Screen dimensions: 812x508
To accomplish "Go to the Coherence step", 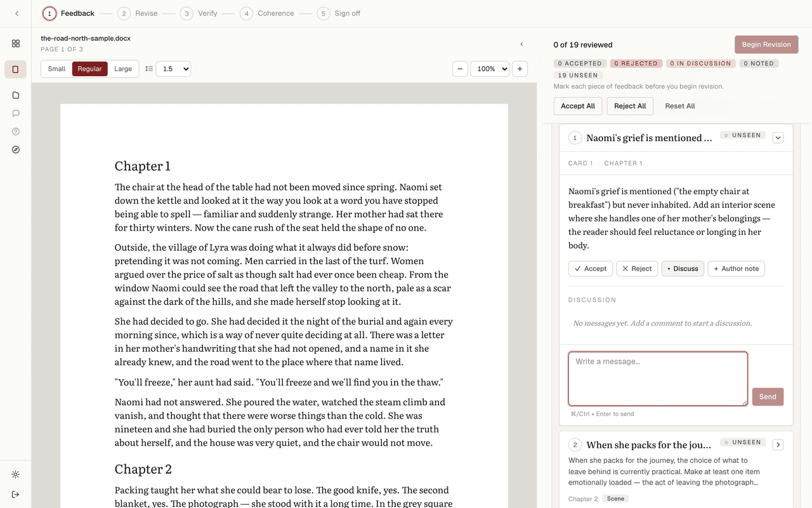I will pos(267,13).
